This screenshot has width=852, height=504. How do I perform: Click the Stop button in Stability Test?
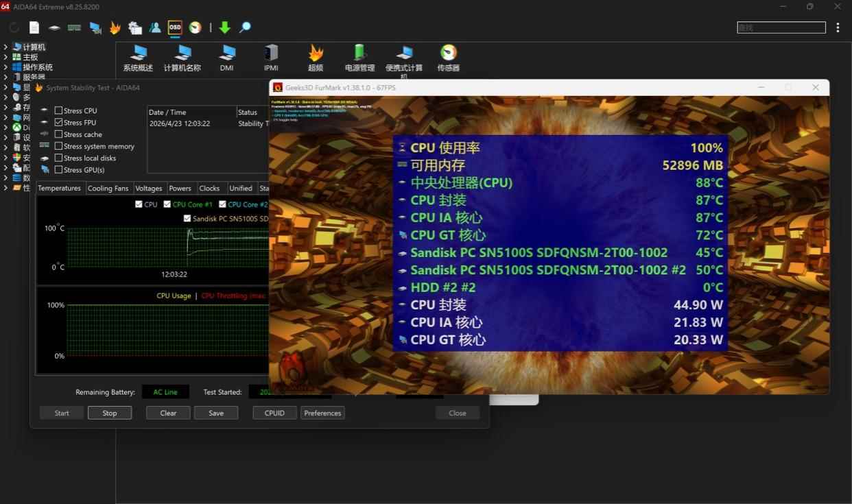110,413
